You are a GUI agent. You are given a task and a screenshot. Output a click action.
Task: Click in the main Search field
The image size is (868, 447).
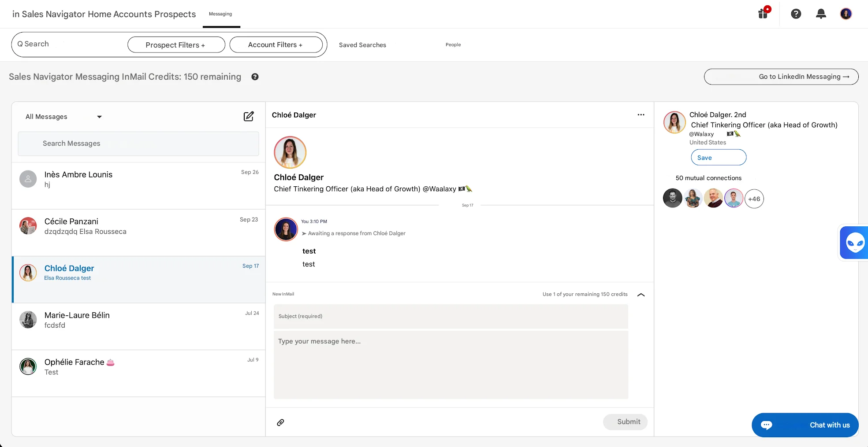click(x=68, y=44)
